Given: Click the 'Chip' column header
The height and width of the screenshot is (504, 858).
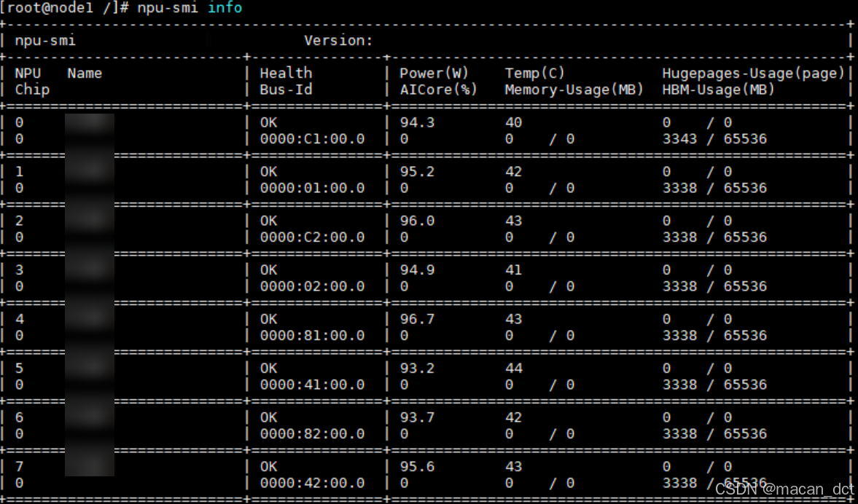Looking at the screenshot, I should click(32, 90).
